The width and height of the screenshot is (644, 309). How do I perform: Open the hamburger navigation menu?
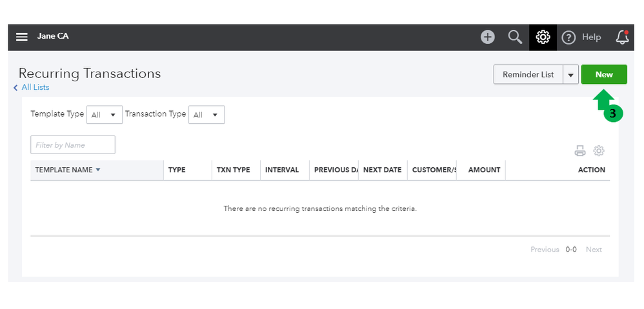click(22, 37)
